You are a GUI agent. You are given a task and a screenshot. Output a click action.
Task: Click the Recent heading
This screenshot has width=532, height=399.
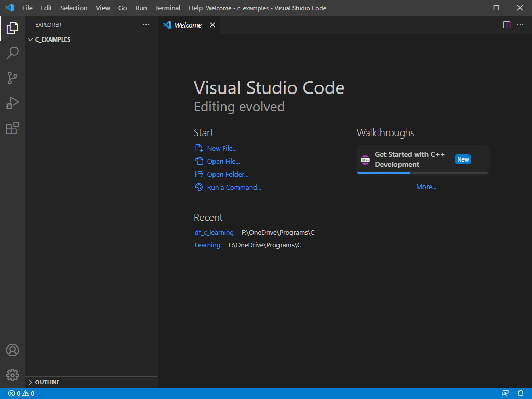coord(208,217)
